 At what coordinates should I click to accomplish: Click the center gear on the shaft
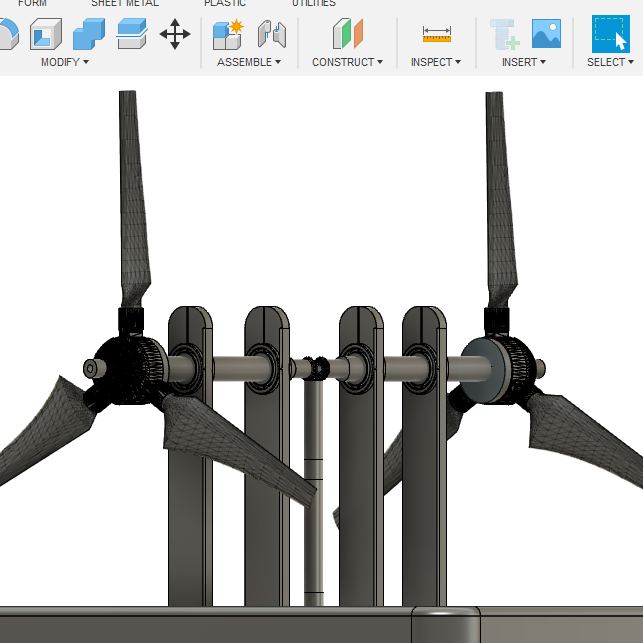pyautogui.click(x=317, y=368)
